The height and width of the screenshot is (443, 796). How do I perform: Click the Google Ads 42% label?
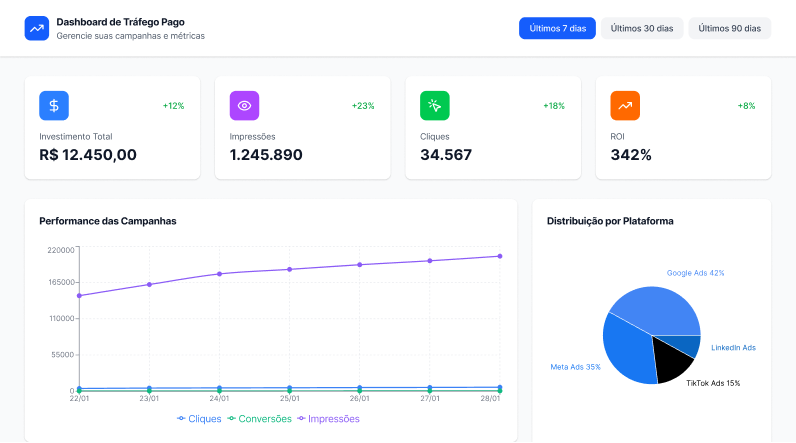695,272
